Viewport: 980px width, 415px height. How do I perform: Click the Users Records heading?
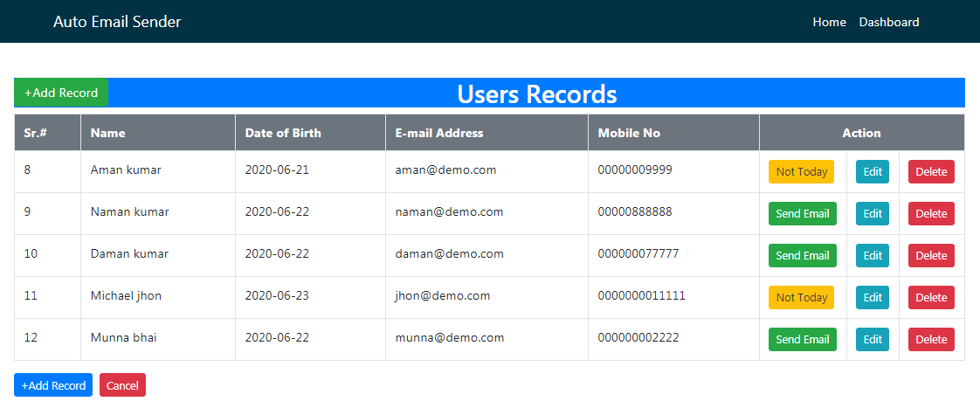[x=537, y=93]
